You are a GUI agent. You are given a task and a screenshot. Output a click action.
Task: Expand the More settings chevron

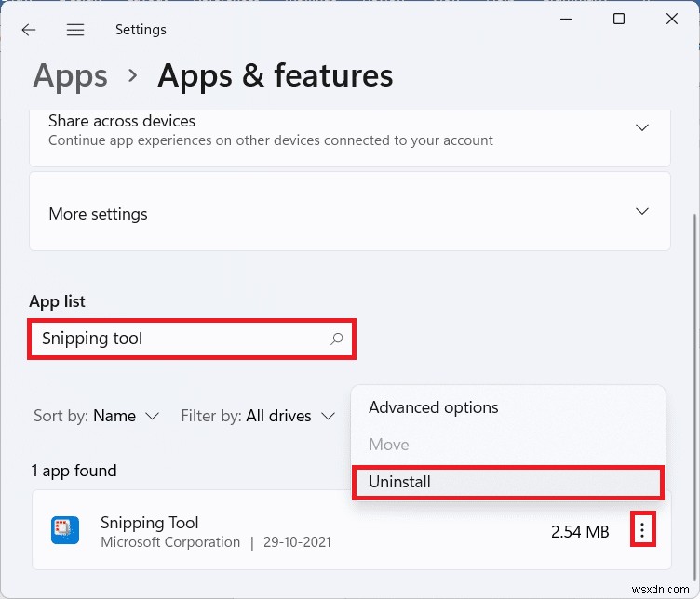pyautogui.click(x=641, y=212)
